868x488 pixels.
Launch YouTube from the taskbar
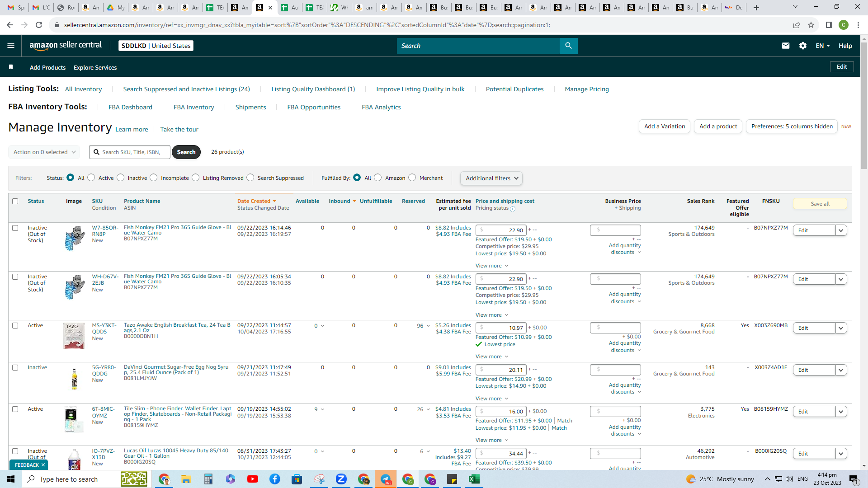click(253, 479)
